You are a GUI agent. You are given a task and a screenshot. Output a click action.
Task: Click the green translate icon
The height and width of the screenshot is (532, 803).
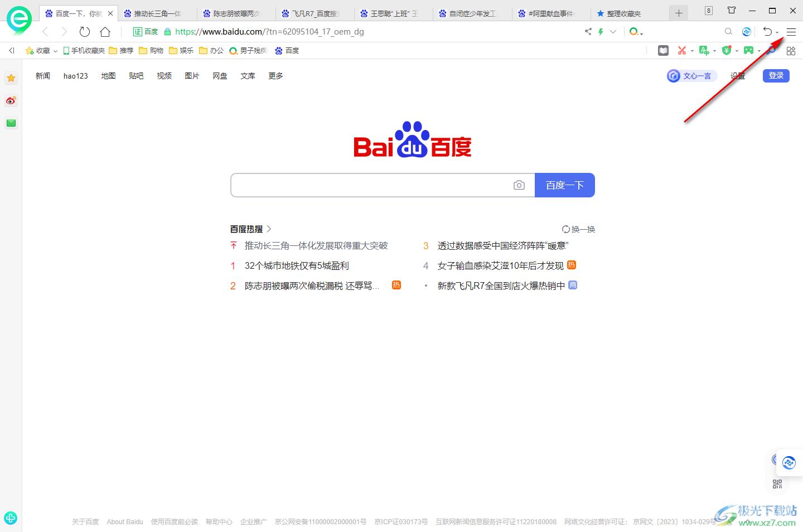[x=704, y=50]
